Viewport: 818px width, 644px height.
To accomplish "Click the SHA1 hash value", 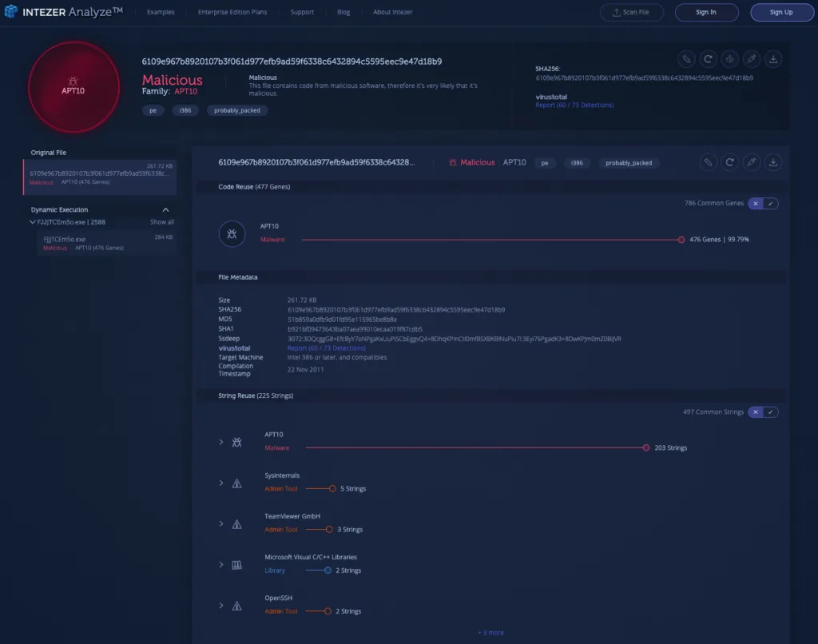I will tap(355, 329).
